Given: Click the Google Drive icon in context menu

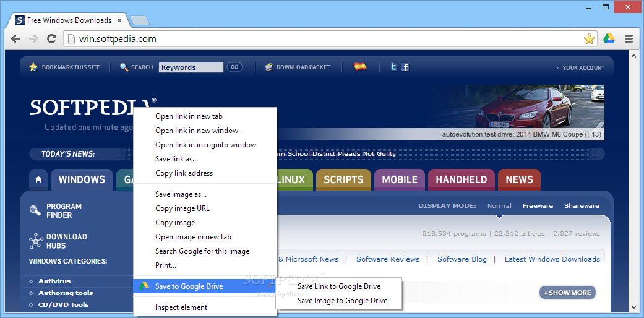Looking at the screenshot, I should 144,286.
